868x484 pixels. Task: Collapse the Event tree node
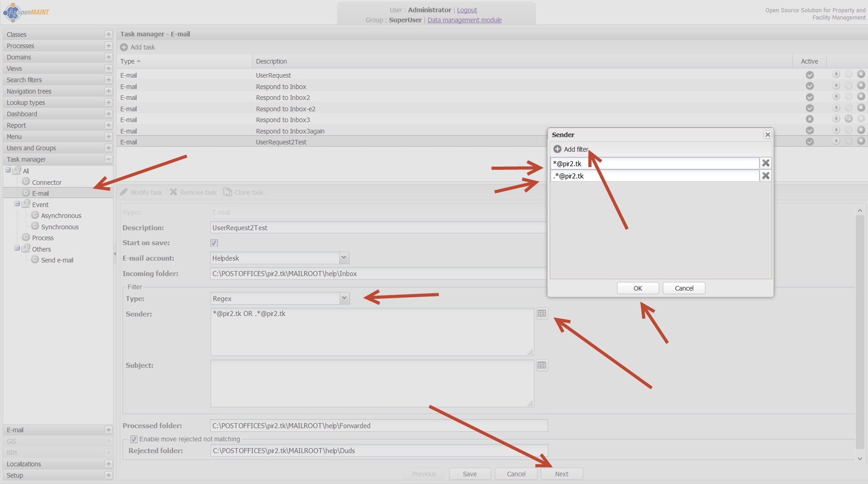(x=17, y=204)
